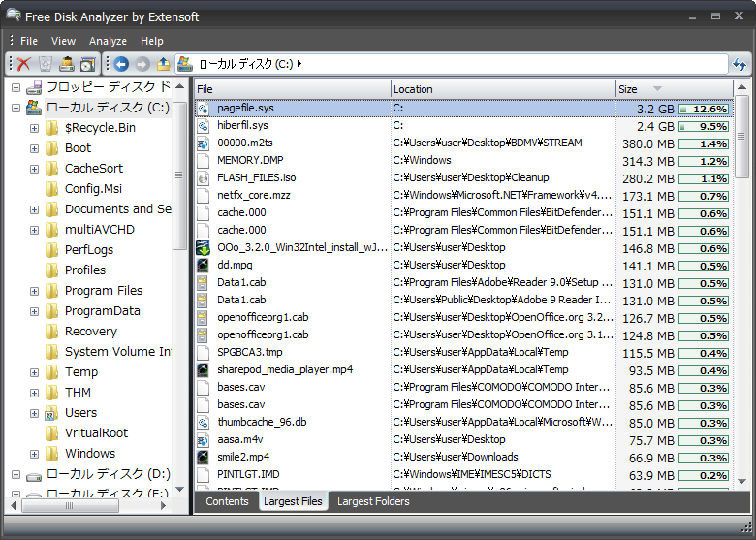Click the open containing folder toolbar icon
Viewport: 756px width, 540px height.
(x=88, y=64)
